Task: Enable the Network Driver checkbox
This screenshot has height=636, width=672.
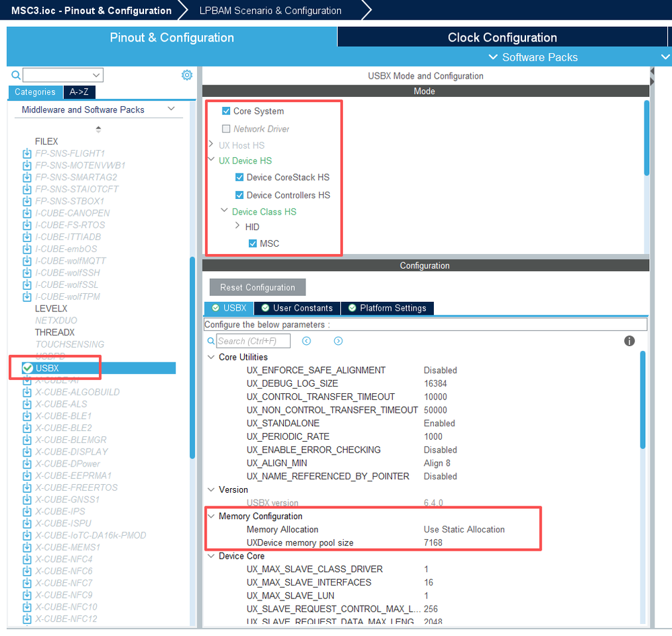Action: coord(226,128)
